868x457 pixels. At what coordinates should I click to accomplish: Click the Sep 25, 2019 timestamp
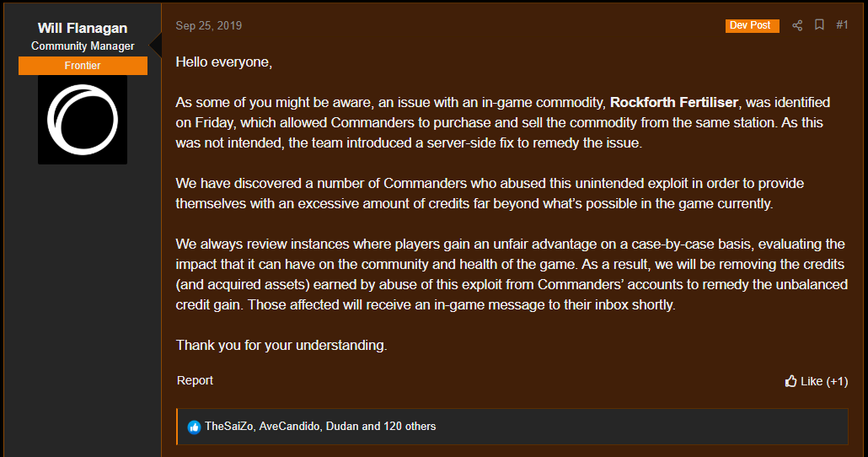pyautogui.click(x=209, y=25)
